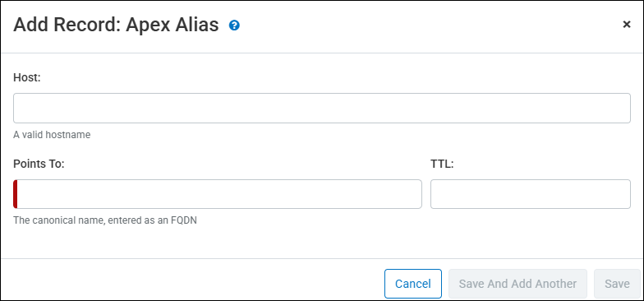Click the words Add Record in the heading

[x=66, y=25]
